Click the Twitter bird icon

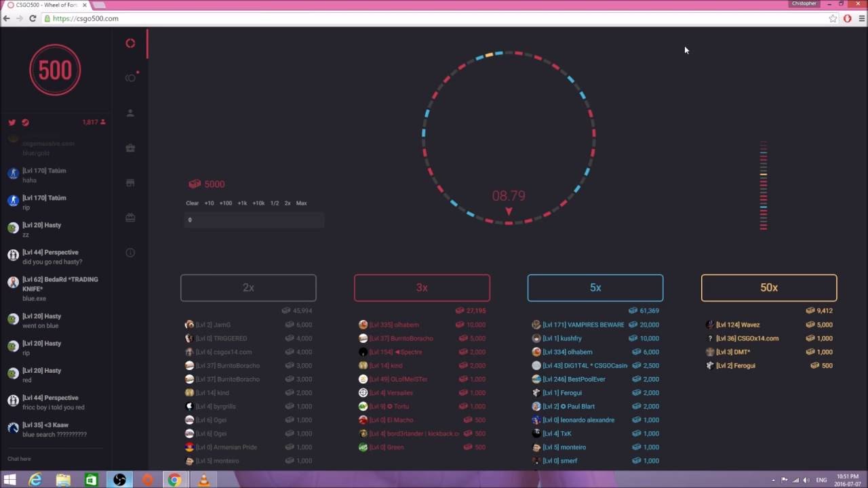(x=12, y=123)
